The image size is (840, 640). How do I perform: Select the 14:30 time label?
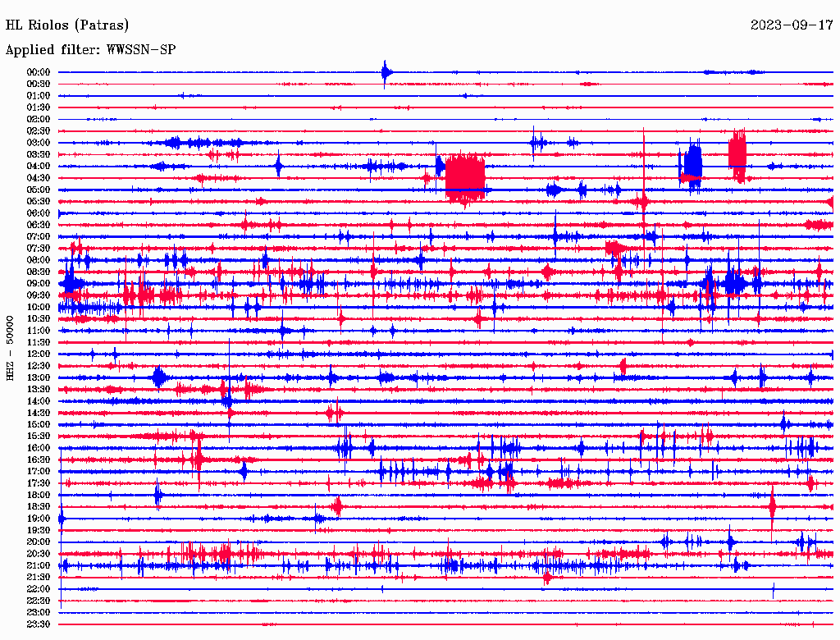pos(39,413)
